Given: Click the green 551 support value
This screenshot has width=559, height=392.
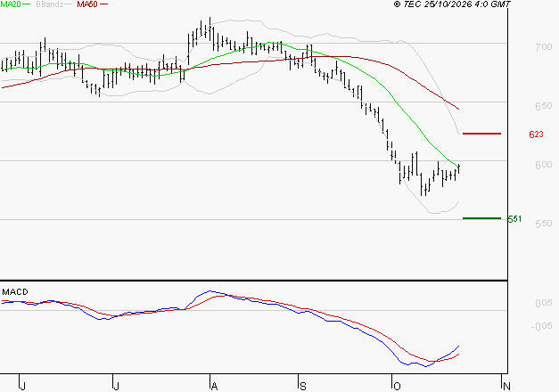Looking at the screenshot, I should tap(514, 219).
